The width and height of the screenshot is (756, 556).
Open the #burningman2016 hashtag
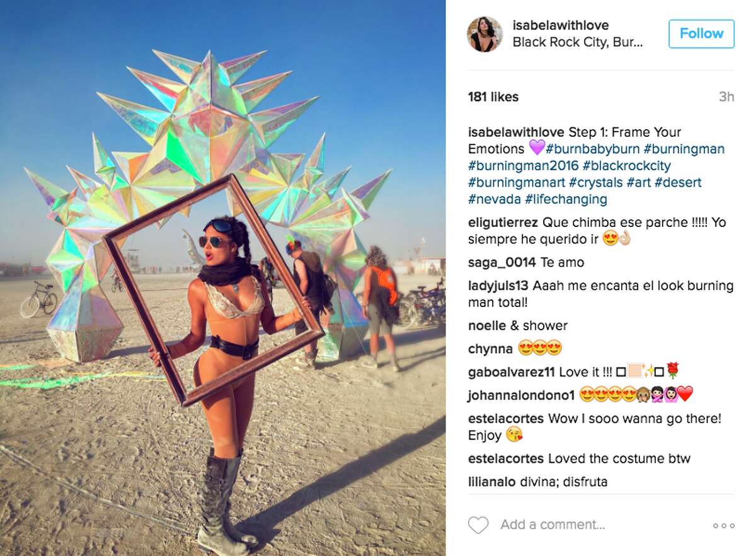tap(524, 166)
